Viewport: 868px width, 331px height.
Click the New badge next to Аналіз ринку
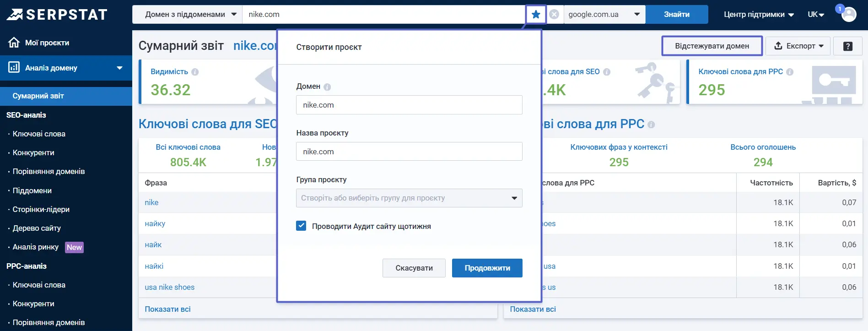pos(74,248)
